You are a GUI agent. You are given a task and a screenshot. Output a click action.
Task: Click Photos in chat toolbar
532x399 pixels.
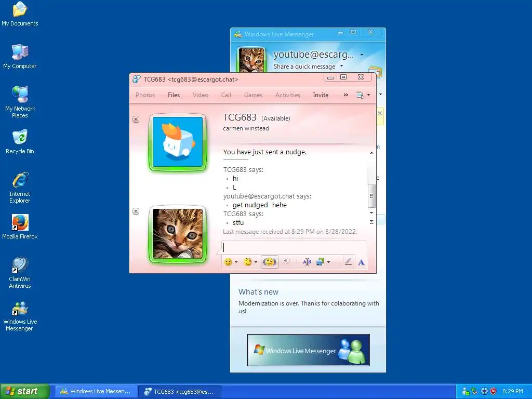[x=145, y=95]
